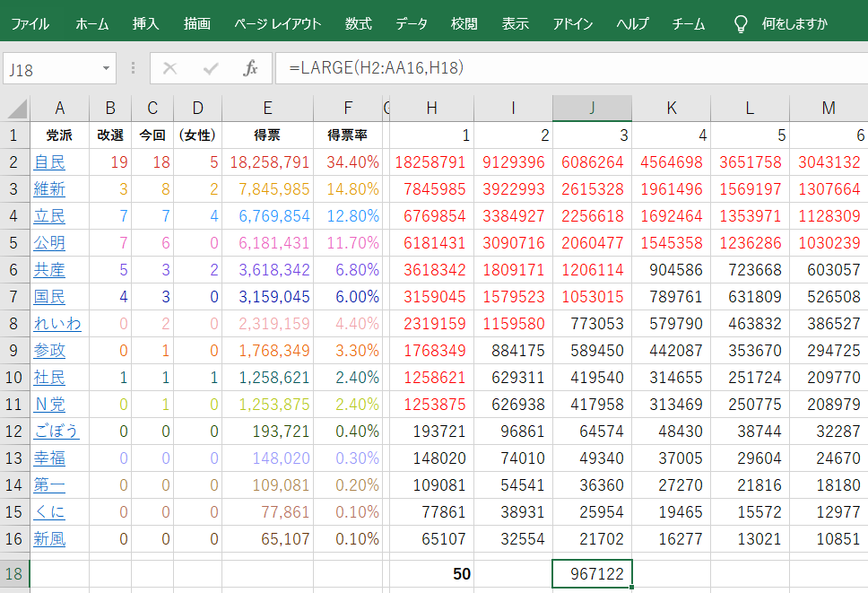This screenshot has width=868, height=593.
Task: Click the Select All corner triangle
Action: coord(16,109)
